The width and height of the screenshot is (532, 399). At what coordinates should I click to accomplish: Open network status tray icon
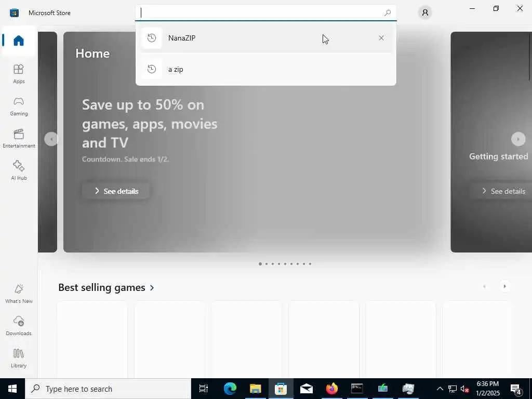pyautogui.click(x=453, y=389)
